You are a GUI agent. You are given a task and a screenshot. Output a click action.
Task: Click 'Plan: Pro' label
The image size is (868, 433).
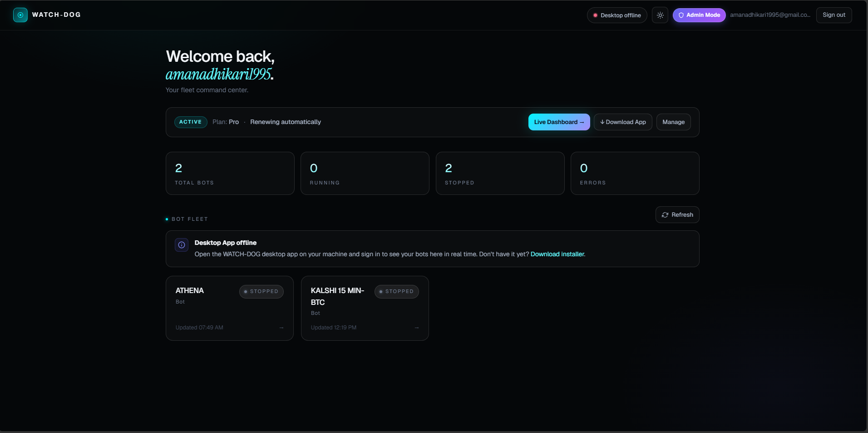(x=226, y=122)
